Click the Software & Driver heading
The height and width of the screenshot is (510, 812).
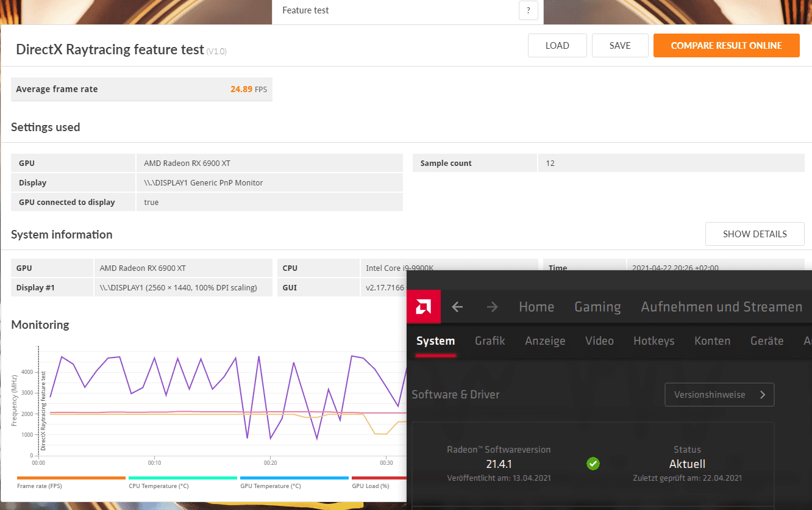[x=455, y=395]
